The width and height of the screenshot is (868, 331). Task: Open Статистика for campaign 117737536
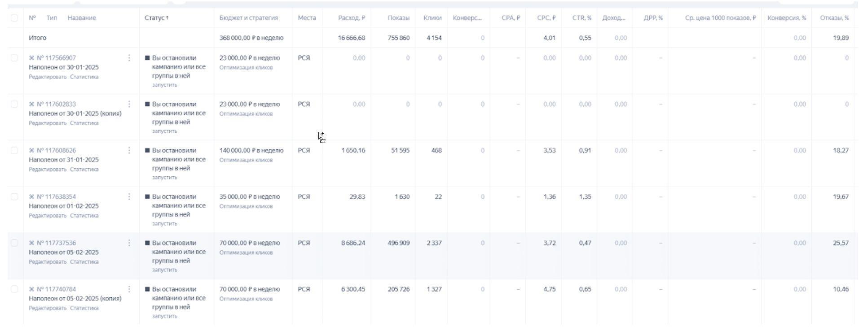point(84,262)
